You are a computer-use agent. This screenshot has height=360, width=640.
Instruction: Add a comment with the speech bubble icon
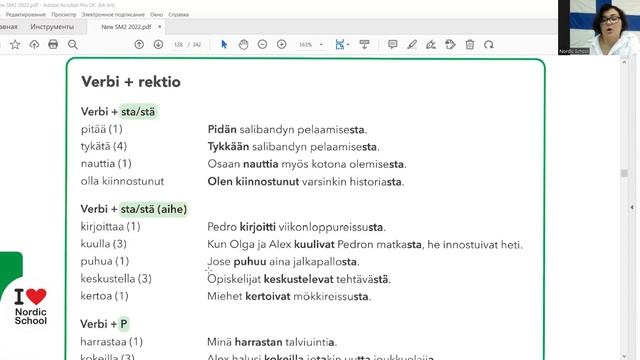tap(393, 44)
